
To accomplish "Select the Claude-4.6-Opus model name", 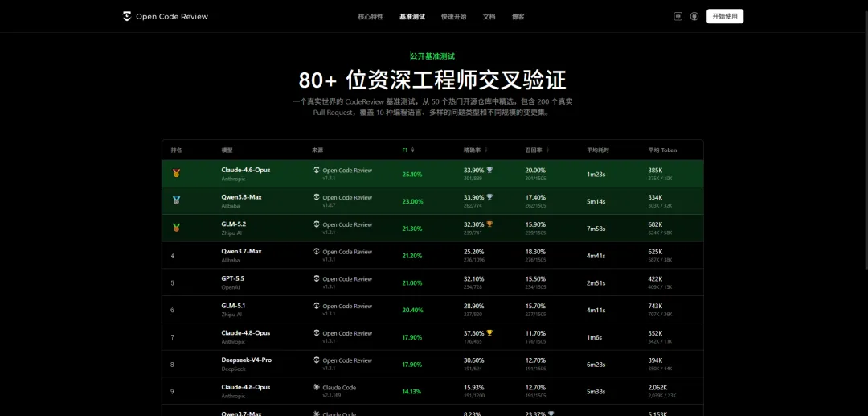I will 246,170.
